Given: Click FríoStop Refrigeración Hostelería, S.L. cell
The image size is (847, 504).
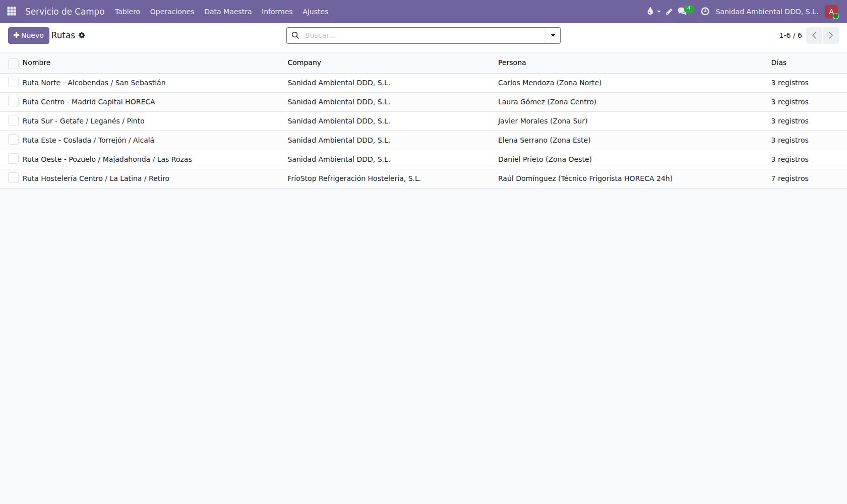Looking at the screenshot, I should coord(354,178).
